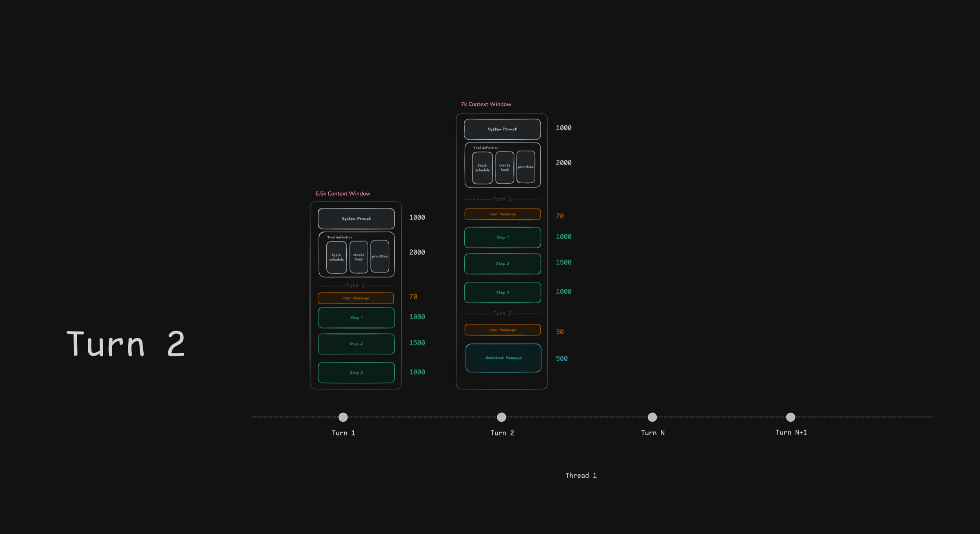Select Step 2 block in 6.5k window

coord(356,344)
